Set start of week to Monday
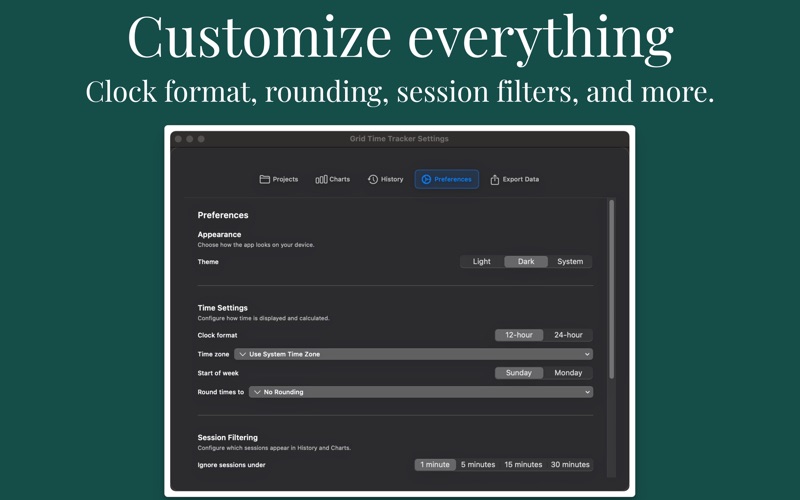Image resolution: width=800 pixels, height=500 pixels. pos(568,372)
